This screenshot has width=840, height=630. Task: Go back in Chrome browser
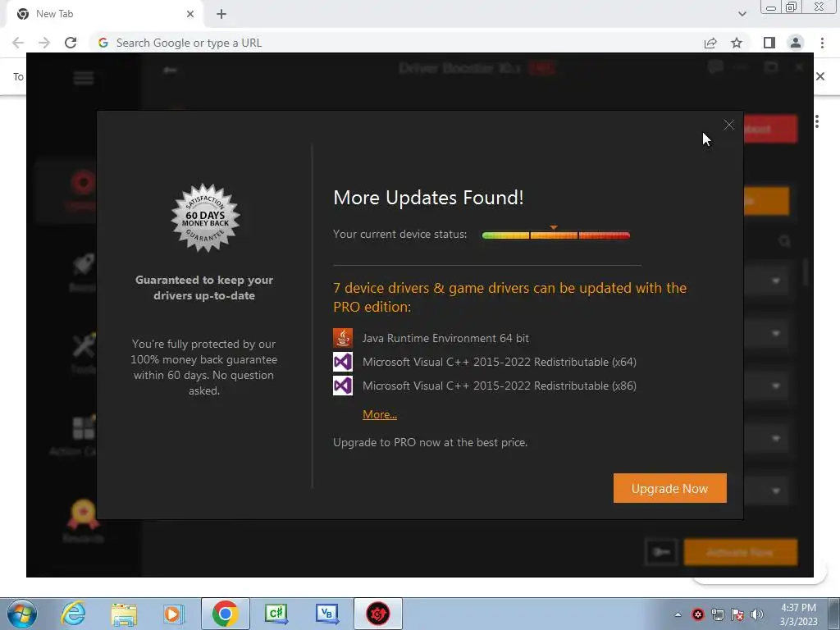(x=18, y=43)
